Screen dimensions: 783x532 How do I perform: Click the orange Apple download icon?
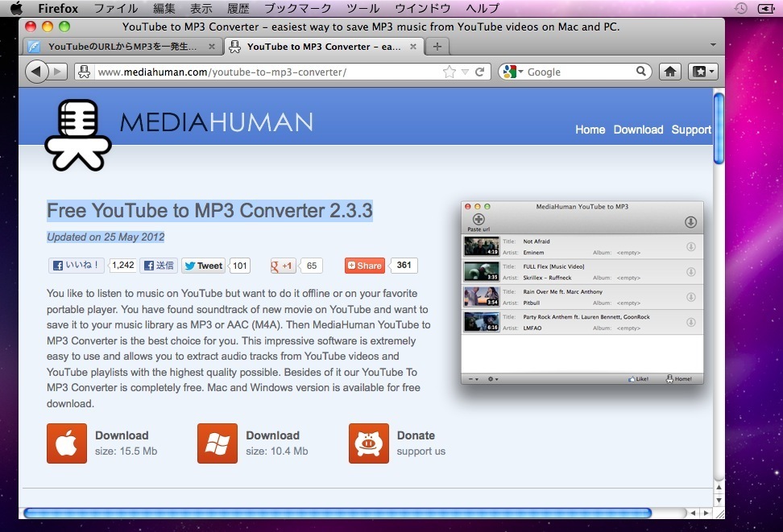tap(67, 443)
